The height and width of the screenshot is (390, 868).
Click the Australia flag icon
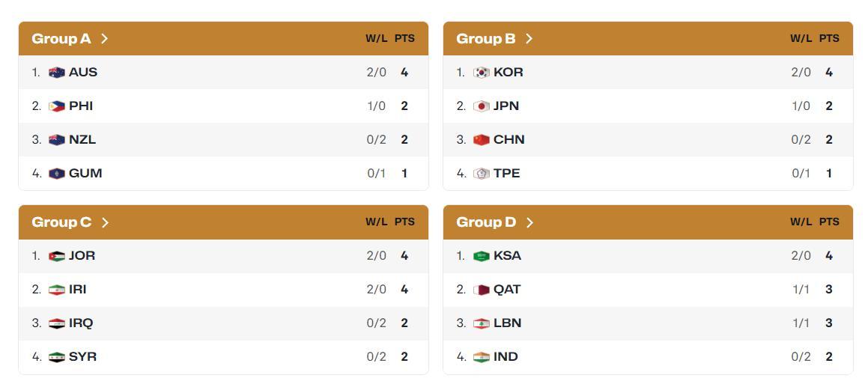(56, 73)
